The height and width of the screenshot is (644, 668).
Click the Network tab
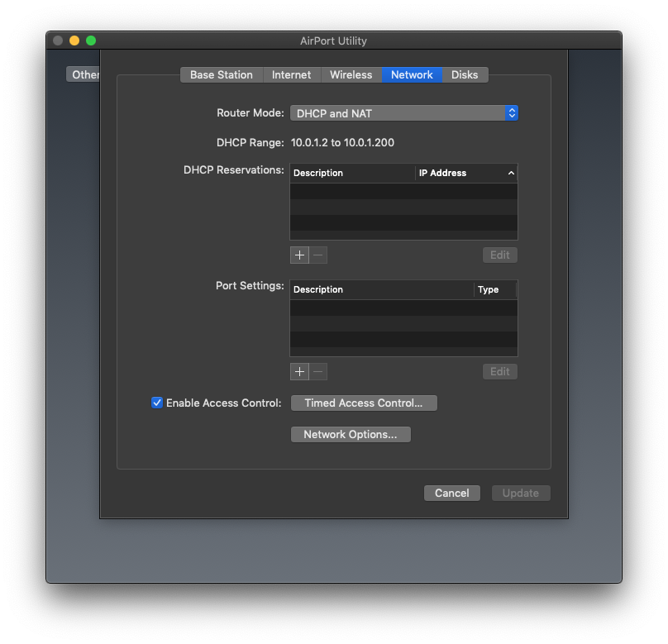pyautogui.click(x=412, y=75)
